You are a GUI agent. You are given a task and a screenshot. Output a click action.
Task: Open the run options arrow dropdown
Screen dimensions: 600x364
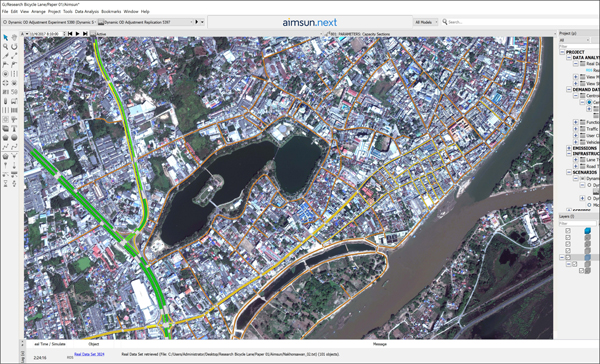pos(202,22)
